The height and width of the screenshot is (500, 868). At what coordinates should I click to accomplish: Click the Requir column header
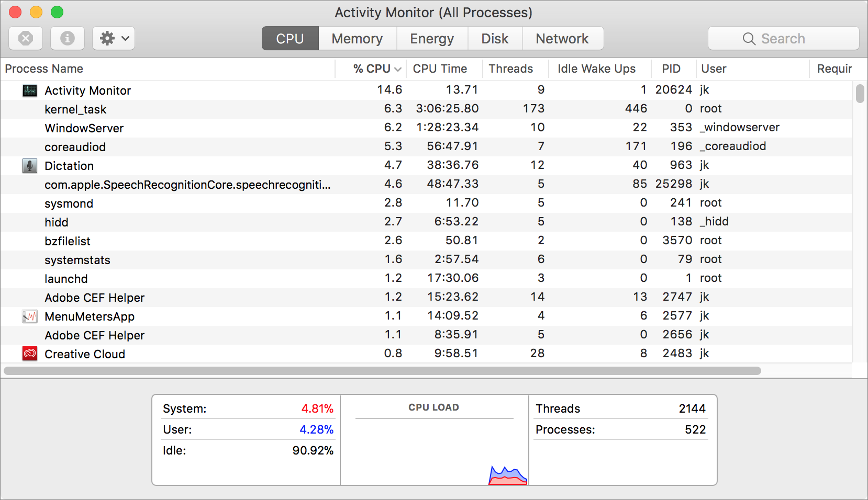(834, 69)
